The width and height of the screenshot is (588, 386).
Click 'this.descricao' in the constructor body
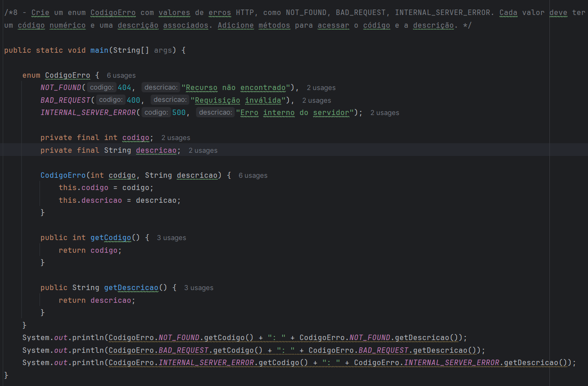click(90, 201)
